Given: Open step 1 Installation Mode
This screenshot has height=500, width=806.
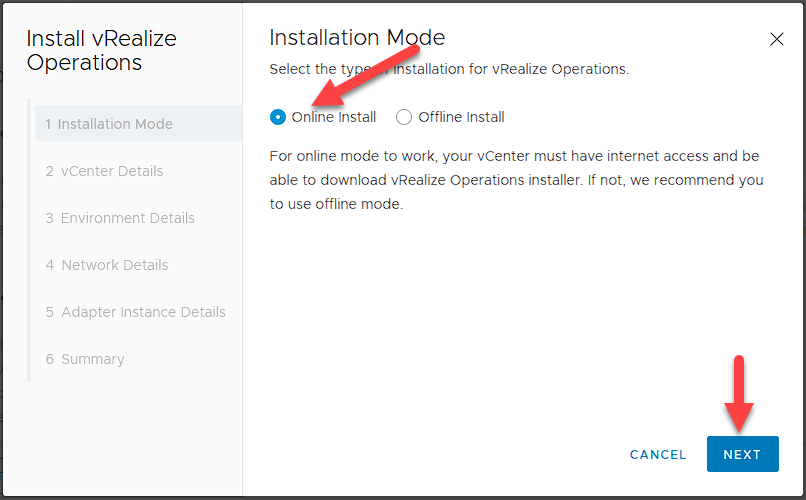Looking at the screenshot, I should click(x=109, y=124).
